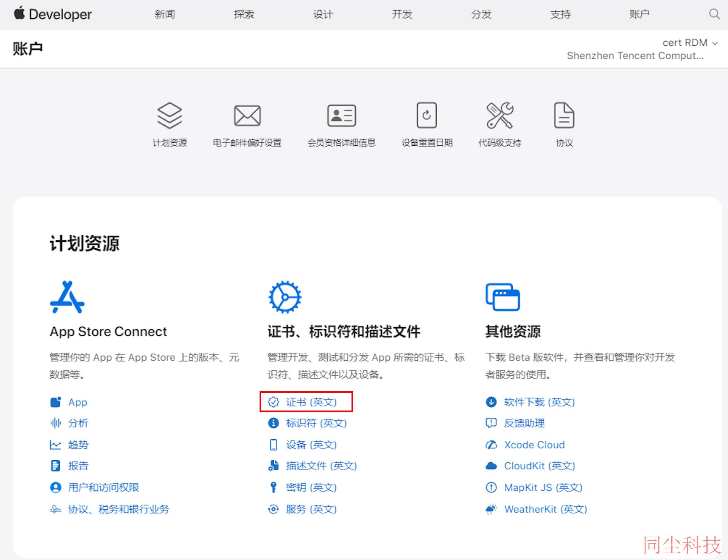The width and height of the screenshot is (728, 560).
Task: Click the 协议 document icon
Action: (x=564, y=115)
